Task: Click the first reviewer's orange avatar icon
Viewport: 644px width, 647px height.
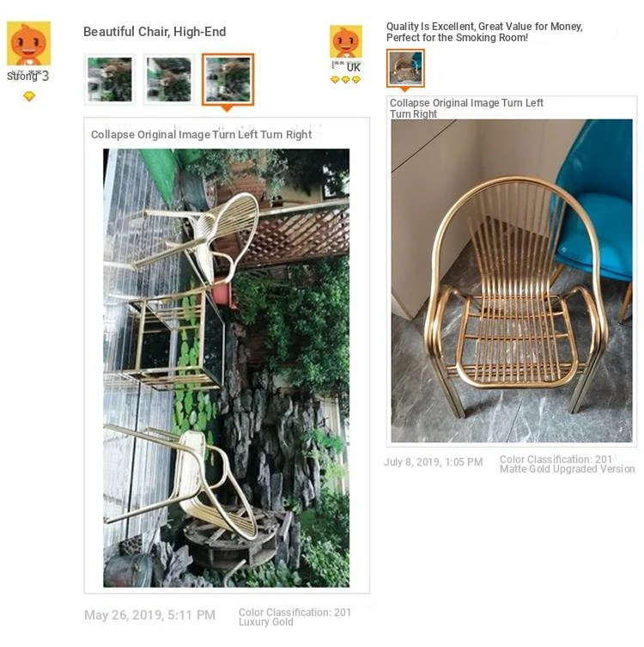Action: (x=28, y=43)
